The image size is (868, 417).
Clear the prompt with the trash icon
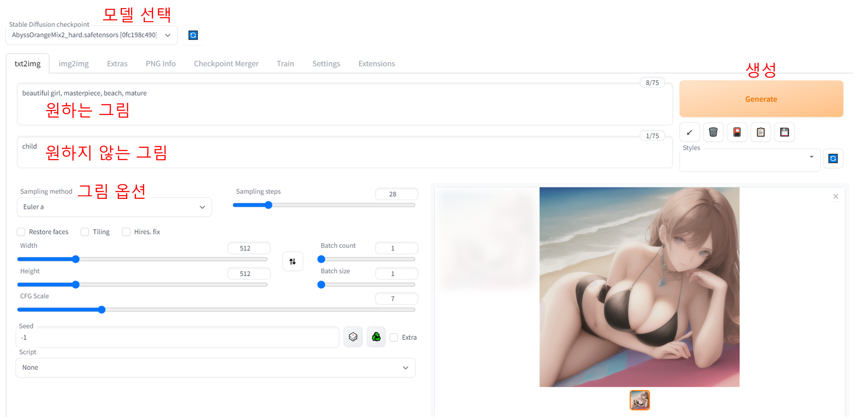pyautogui.click(x=713, y=132)
